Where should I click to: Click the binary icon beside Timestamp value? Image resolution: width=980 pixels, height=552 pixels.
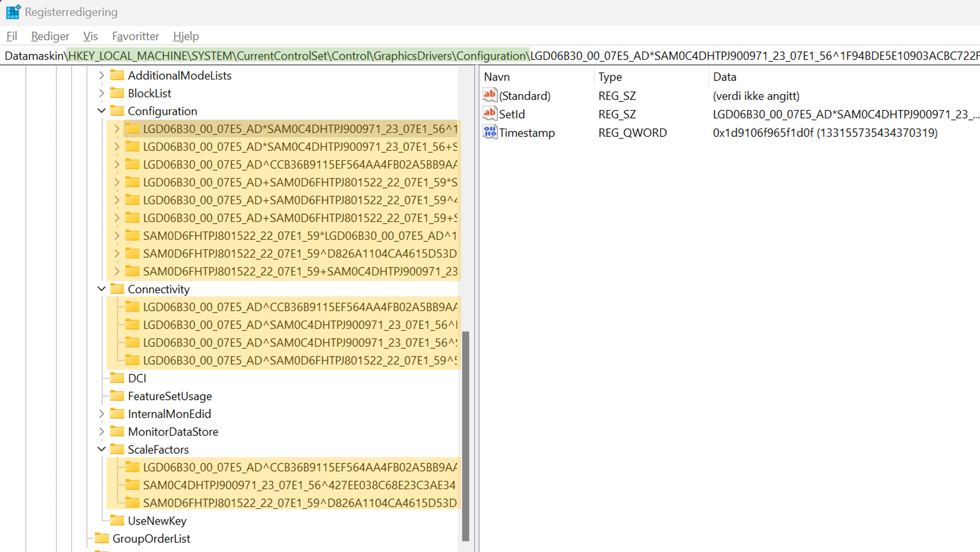click(490, 132)
